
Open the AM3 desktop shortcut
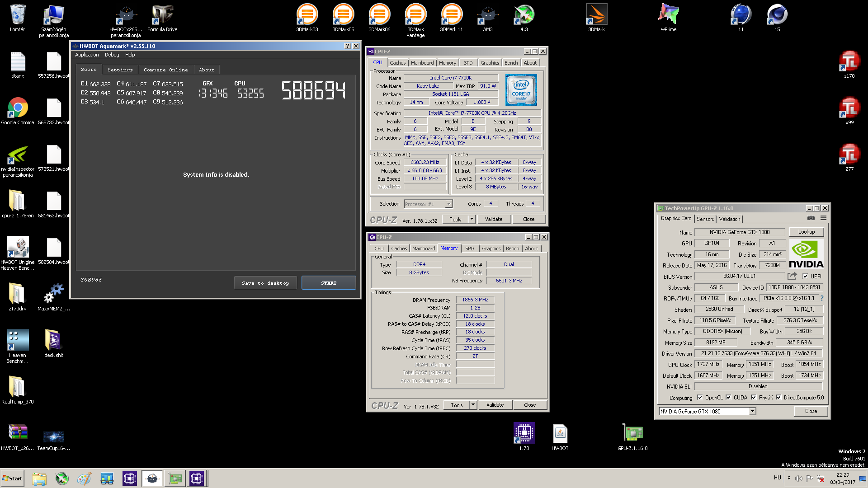coord(488,18)
